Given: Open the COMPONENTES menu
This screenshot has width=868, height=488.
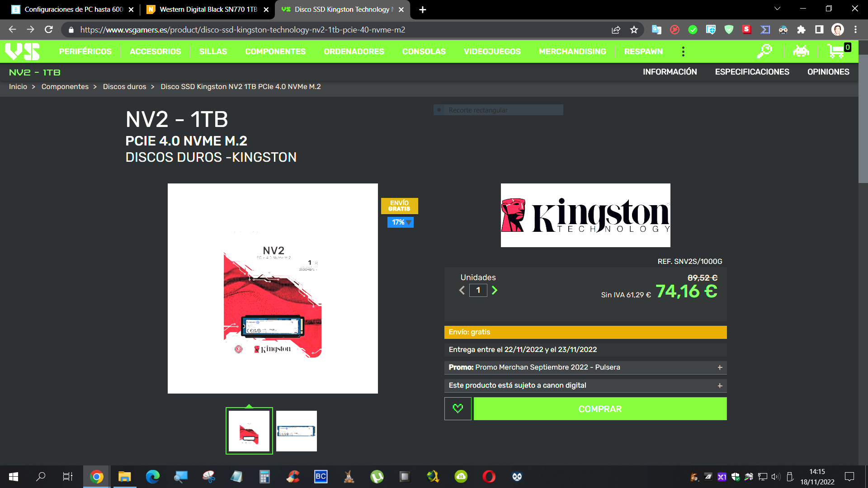Looking at the screenshot, I should coord(275,52).
